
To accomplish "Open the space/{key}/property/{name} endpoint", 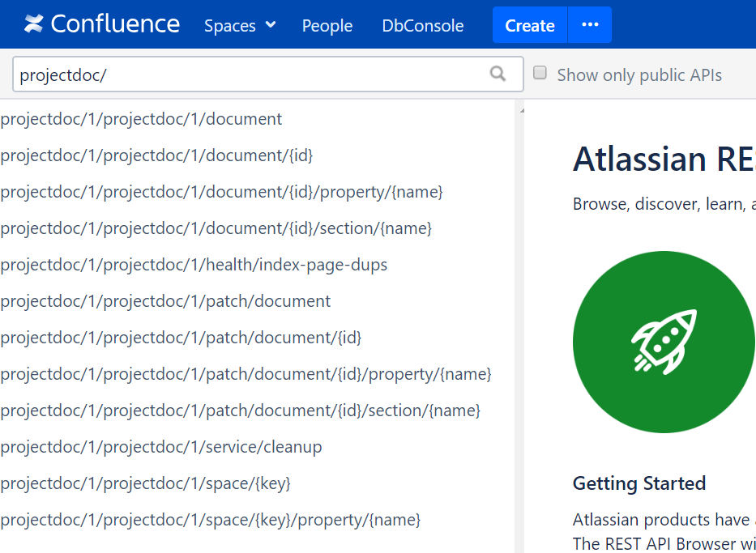I will [210, 520].
